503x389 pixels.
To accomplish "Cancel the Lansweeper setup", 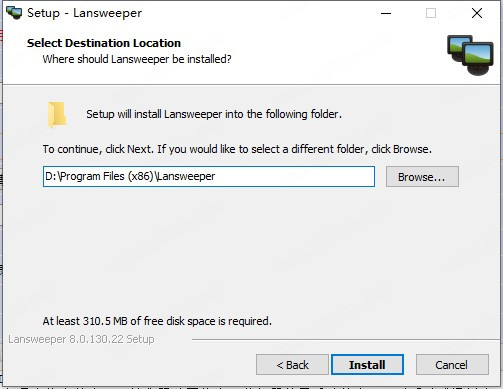I will (x=452, y=365).
